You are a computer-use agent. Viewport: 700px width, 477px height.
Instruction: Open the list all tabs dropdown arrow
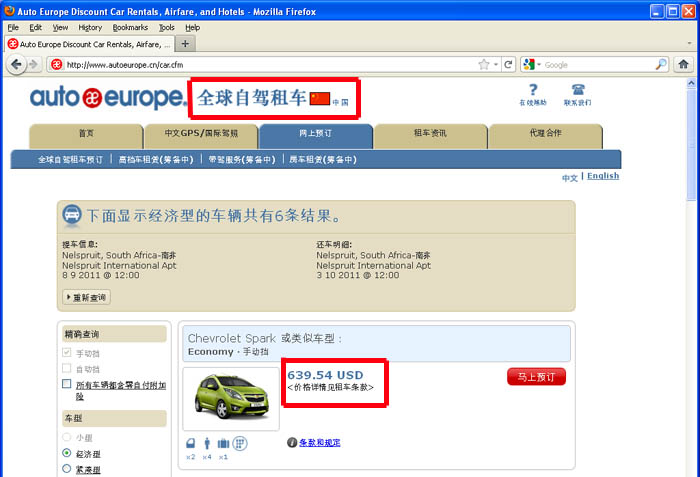point(689,44)
